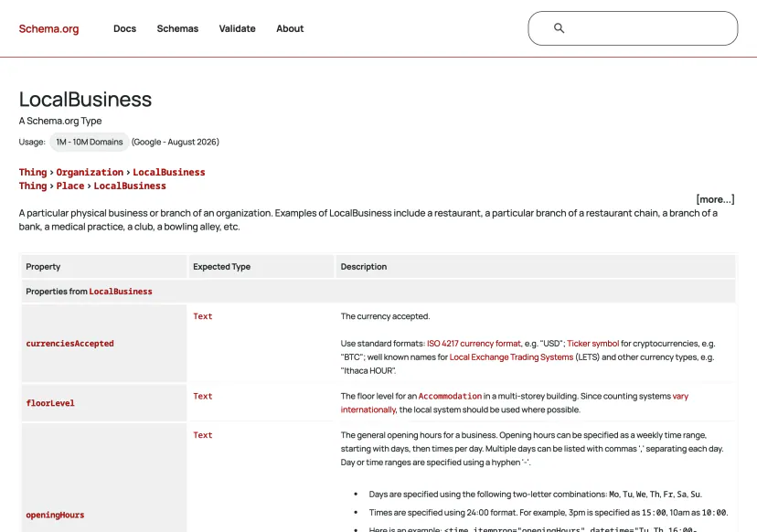Click the search magnifier icon

[559, 28]
